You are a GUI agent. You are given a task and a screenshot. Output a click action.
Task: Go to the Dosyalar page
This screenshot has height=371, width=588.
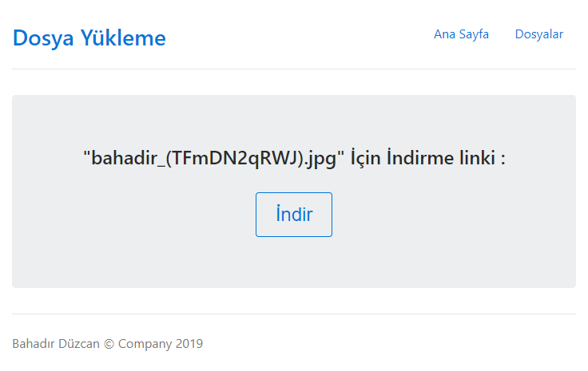pos(539,34)
